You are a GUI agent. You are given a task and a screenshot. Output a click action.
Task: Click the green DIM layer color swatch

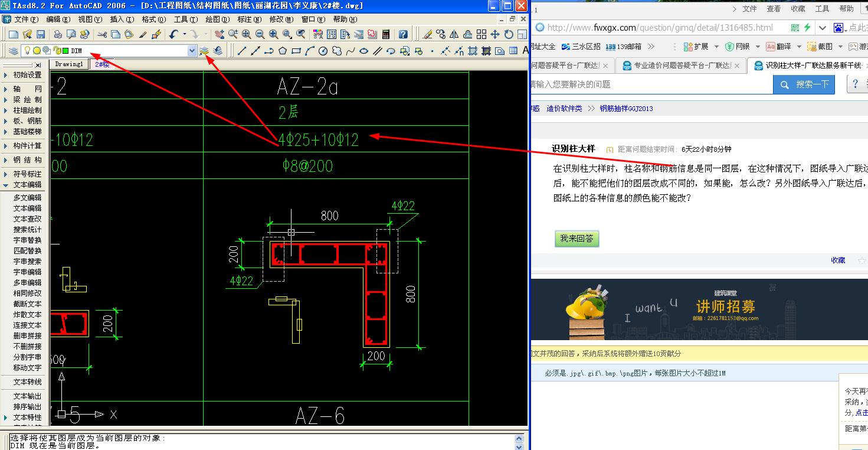click(65, 51)
